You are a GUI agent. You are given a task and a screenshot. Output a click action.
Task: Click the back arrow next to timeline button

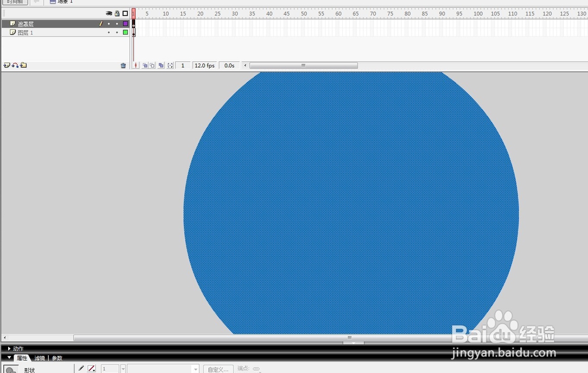[x=36, y=2]
